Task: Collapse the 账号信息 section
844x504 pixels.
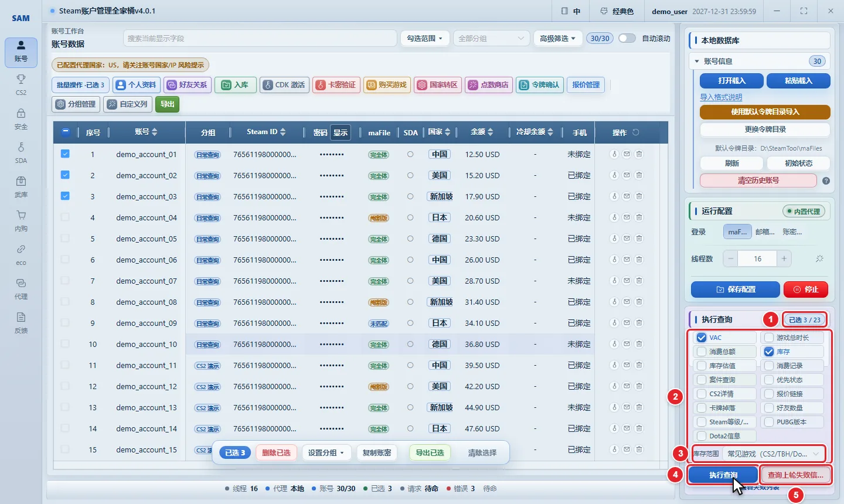Action: (x=697, y=61)
